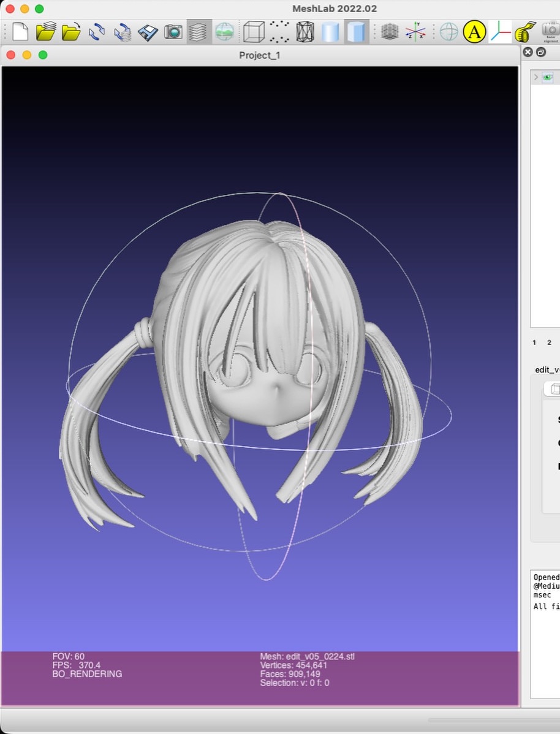The width and height of the screenshot is (560, 734).
Task: Expand the mesh layer row chevron
Action: coord(535,77)
